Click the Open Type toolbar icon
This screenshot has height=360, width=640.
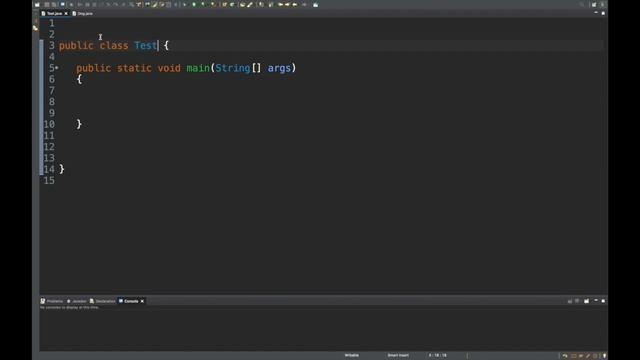tap(242, 4)
